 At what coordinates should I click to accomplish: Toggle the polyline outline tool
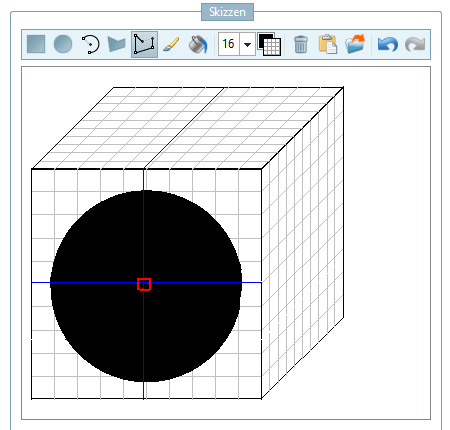[x=144, y=44]
